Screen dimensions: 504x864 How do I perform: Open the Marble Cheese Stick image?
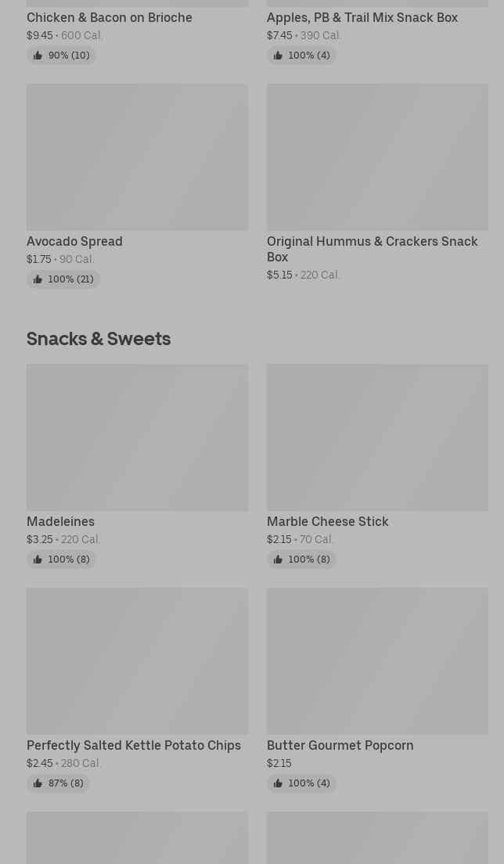[377, 437]
